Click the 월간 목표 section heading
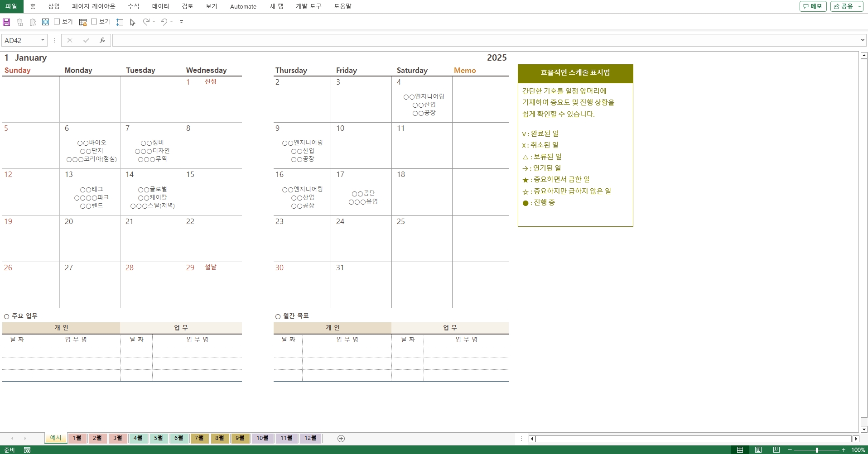Image resolution: width=868 pixels, height=454 pixels. coord(296,316)
